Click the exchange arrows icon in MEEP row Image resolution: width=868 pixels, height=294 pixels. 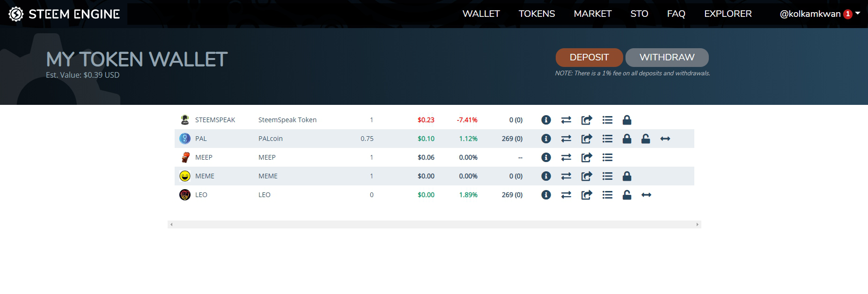[x=566, y=157]
